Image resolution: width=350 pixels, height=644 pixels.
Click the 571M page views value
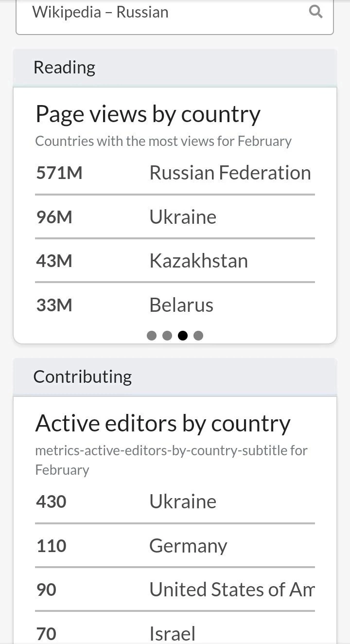click(59, 173)
